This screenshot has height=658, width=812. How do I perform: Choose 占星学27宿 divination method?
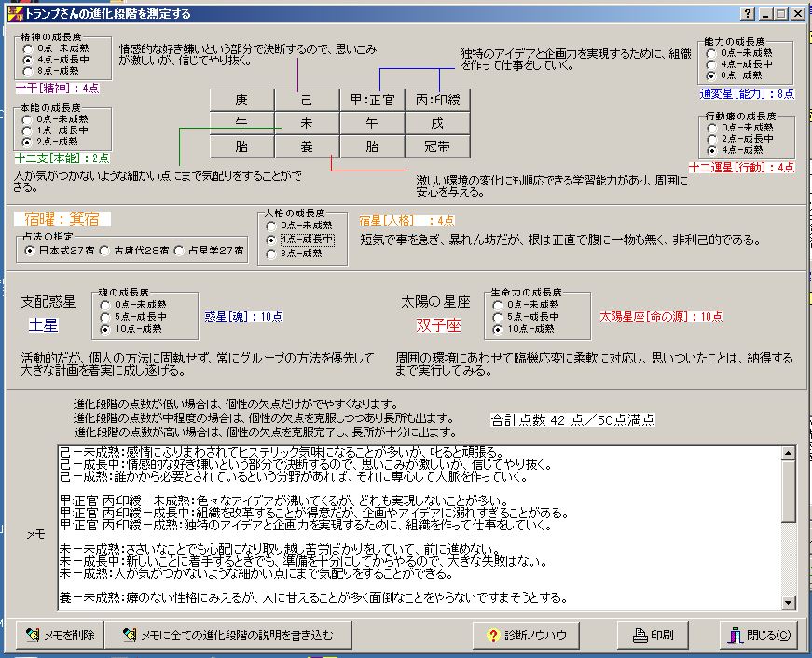coord(179,251)
